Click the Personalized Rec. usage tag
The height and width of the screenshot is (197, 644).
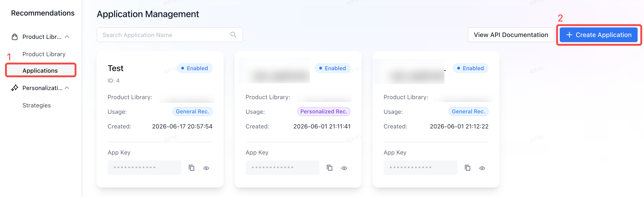[324, 112]
